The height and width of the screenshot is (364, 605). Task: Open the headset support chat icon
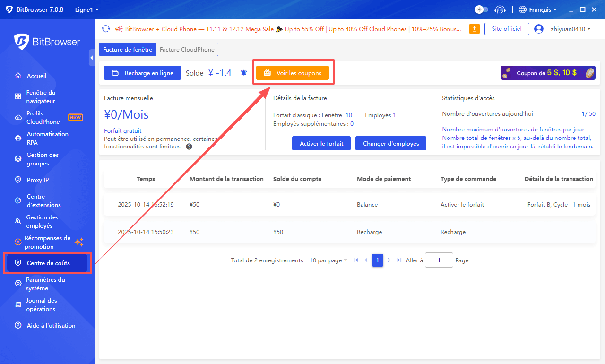click(x=500, y=9)
